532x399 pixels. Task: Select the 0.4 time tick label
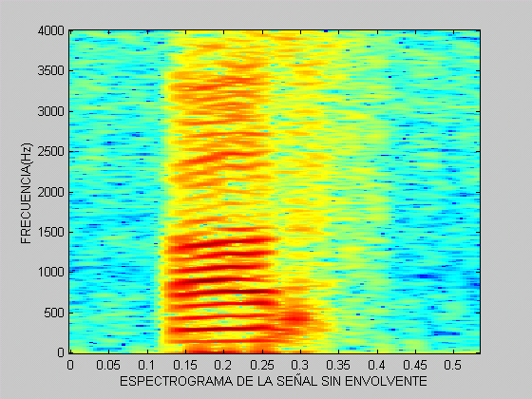pos(377,365)
